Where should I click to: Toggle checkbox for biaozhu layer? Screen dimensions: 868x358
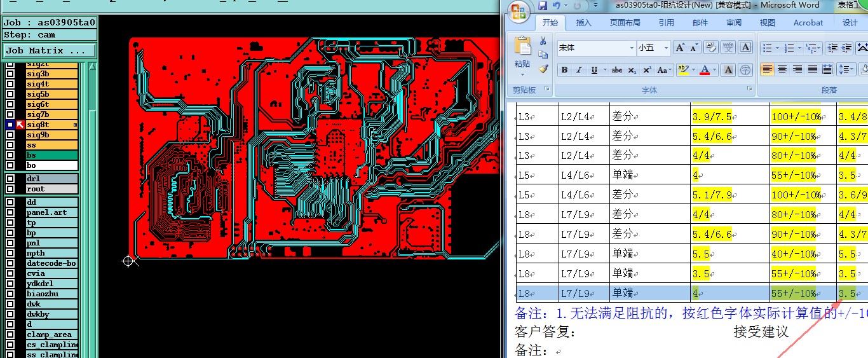click(x=10, y=294)
